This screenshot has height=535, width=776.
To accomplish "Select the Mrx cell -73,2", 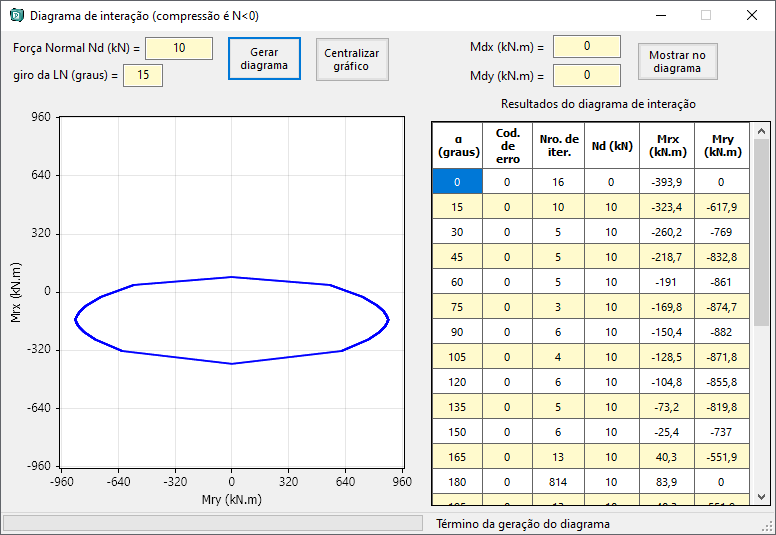I will click(x=667, y=407).
